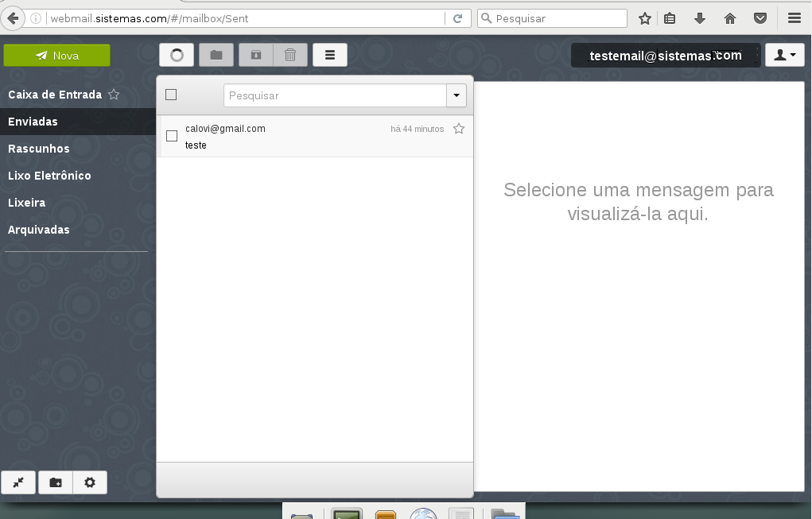Delete selected messages with trash icon
The image size is (812, 519).
[x=290, y=55]
